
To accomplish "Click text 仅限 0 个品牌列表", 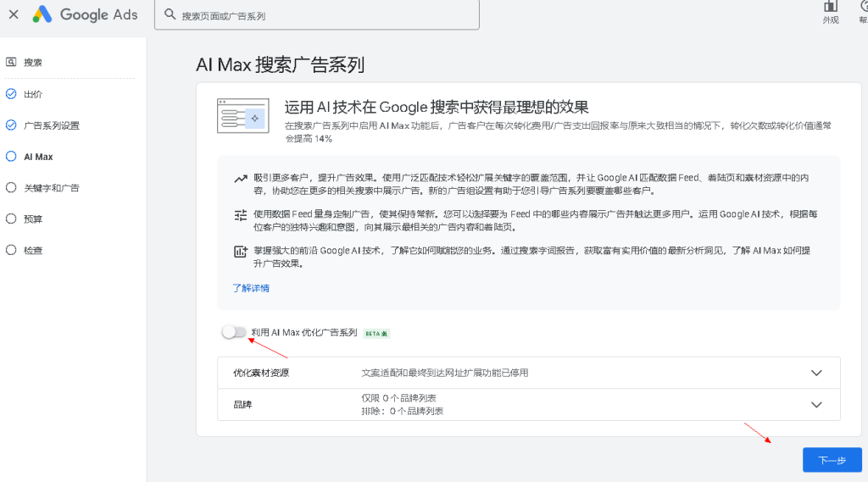I will pos(398,398).
